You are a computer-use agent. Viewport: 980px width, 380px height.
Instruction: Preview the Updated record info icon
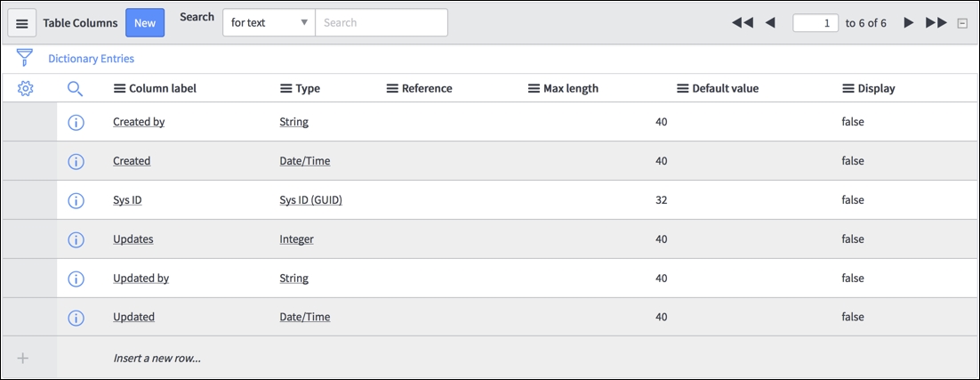[76, 318]
